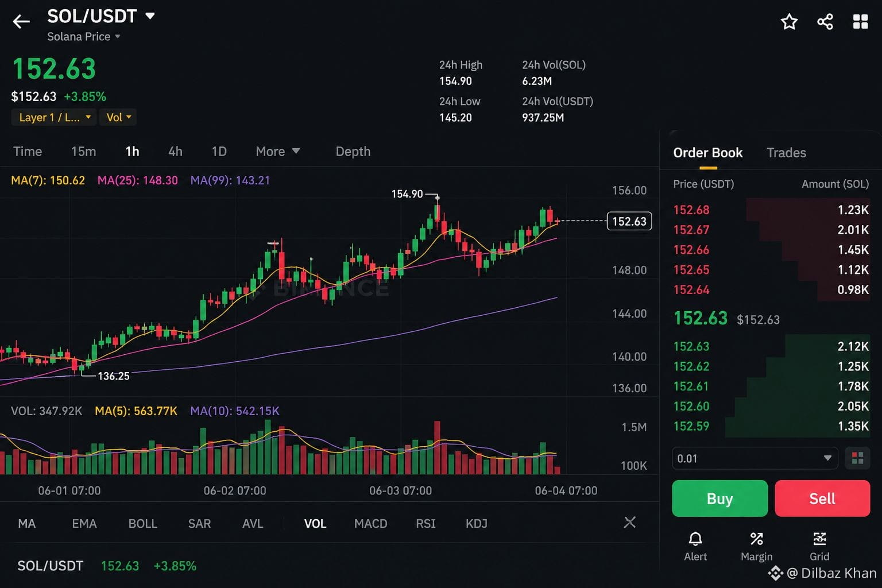
Task: Toggle the AVL indicator
Action: tap(253, 524)
